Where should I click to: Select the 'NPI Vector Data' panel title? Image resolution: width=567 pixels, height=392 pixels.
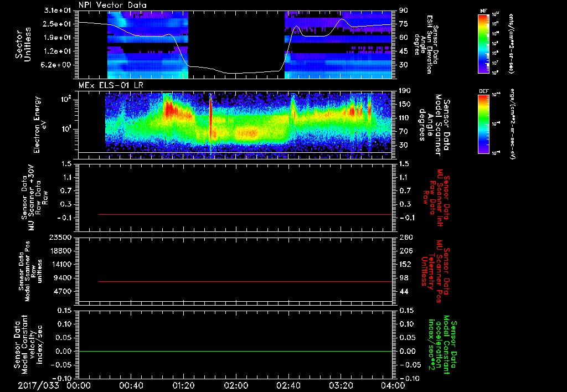pos(113,5)
